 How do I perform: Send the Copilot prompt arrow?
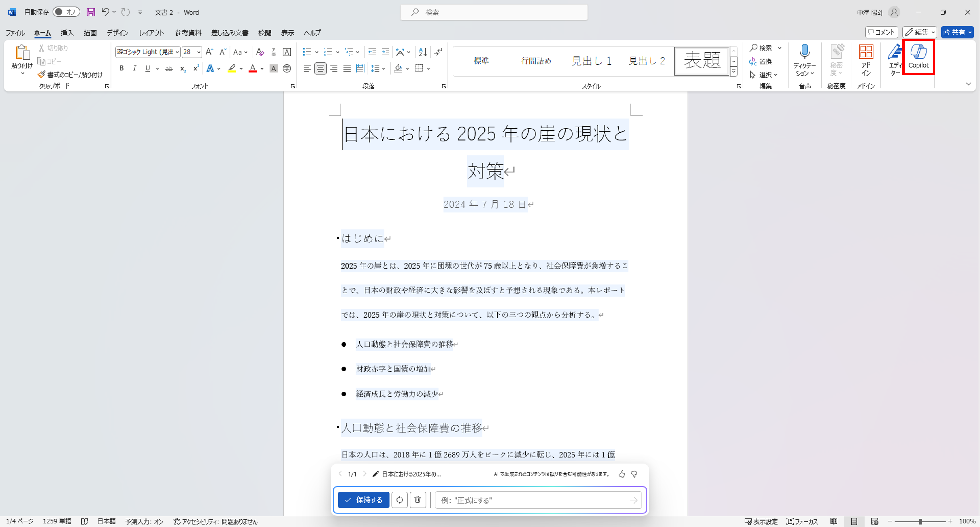point(633,500)
